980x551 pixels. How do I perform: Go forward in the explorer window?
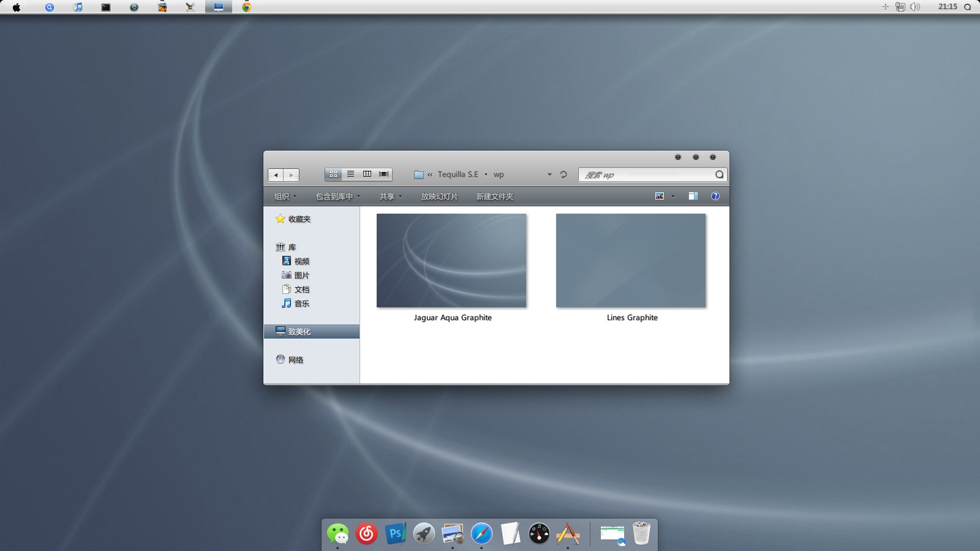(x=292, y=175)
